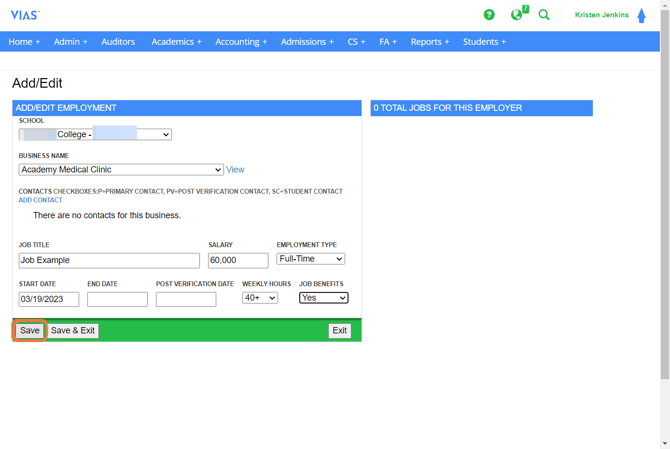Click the Save & Exit button
This screenshot has width=670, height=449.
[x=73, y=331]
